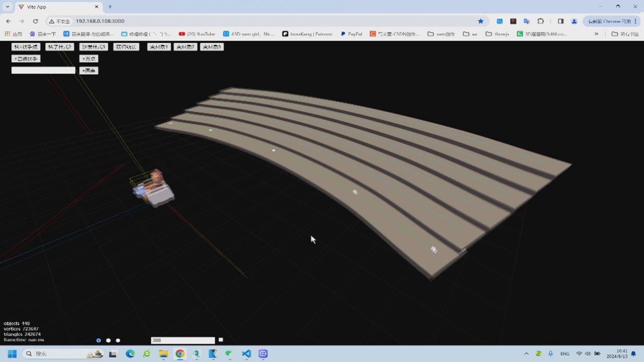Select the second radio button at bottom
This screenshot has width=644, height=362.
[x=108, y=340]
